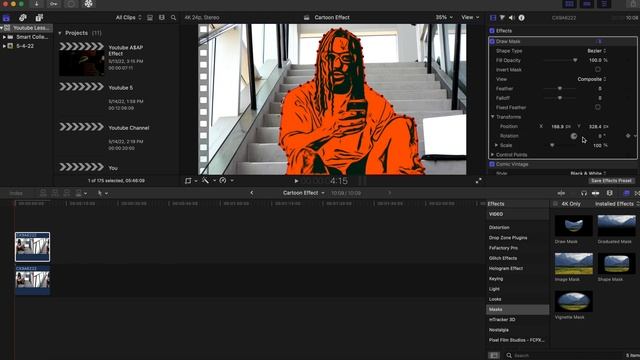
Task: Open the Titles and Generators sidebar icon
Action: point(39,18)
